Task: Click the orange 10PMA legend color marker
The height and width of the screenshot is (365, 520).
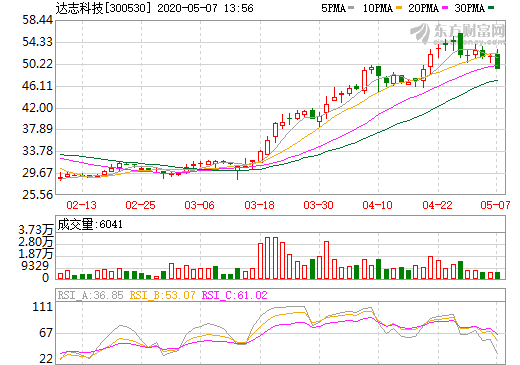Action: [x=399, y=7]
